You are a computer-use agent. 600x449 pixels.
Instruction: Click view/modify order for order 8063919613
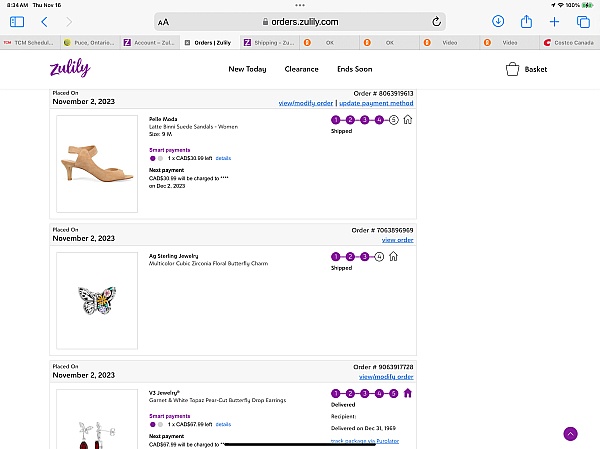306,103
